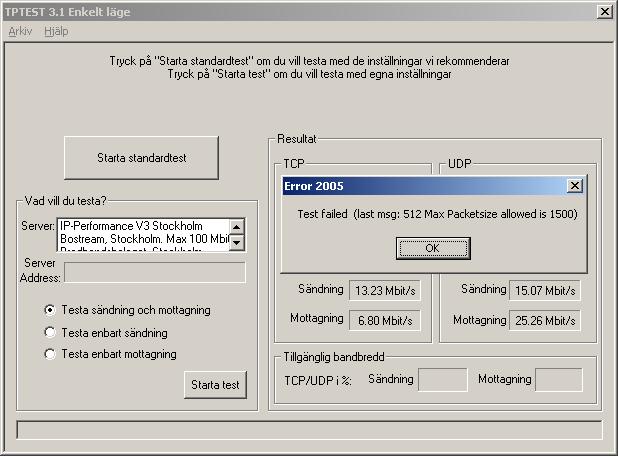Click UDP Sändning value 15.07 Mbit/s
The height and width of the screenshot is (456, 618).
coord(545,290)
